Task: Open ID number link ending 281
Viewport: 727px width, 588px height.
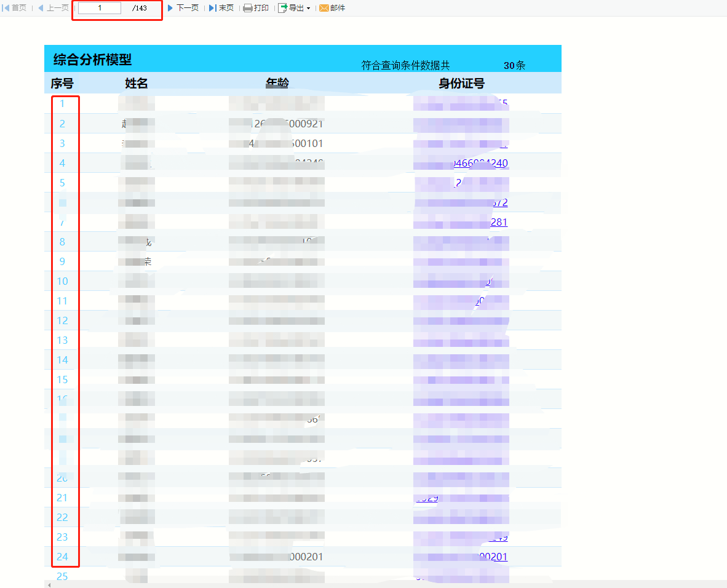Action: coord(499,222)
